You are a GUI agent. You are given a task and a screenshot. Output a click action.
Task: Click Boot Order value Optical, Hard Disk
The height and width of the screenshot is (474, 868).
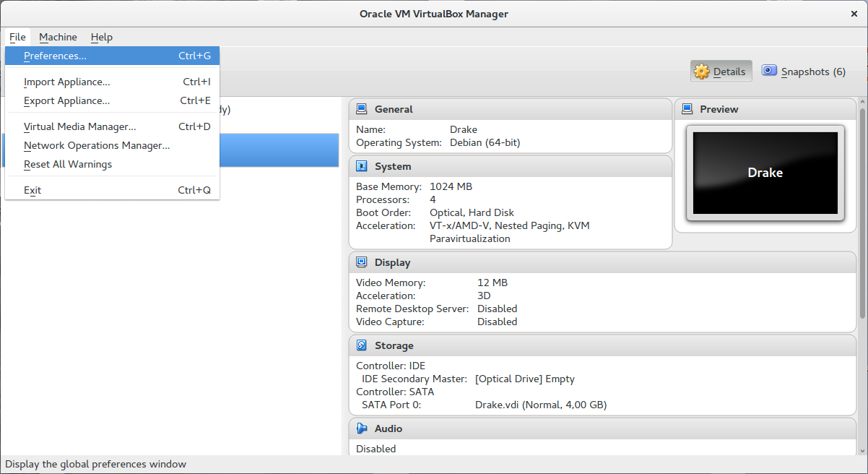pyautogui.click(x=472, y=212)
